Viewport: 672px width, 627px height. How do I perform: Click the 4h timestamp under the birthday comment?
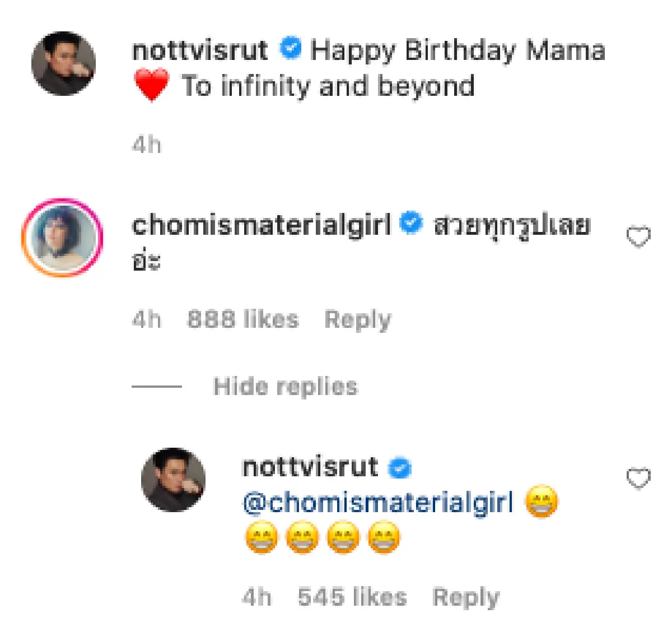tap(147, 145)
